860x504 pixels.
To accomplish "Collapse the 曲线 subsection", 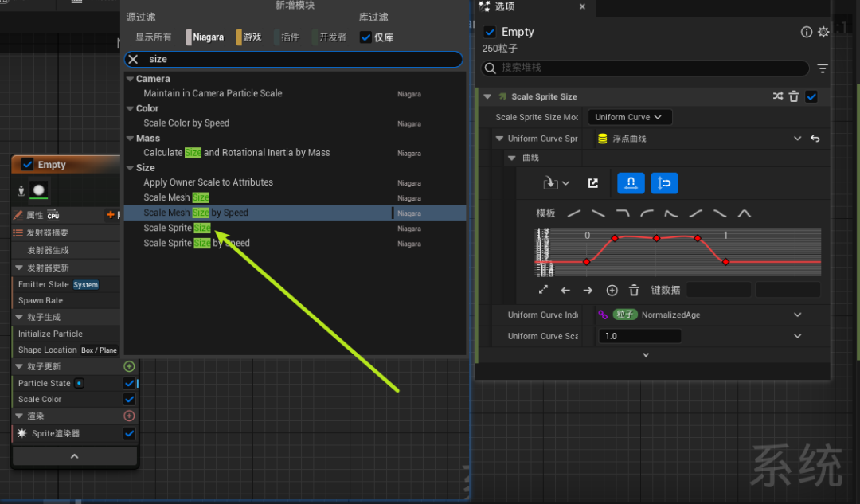I will (512, 158).
